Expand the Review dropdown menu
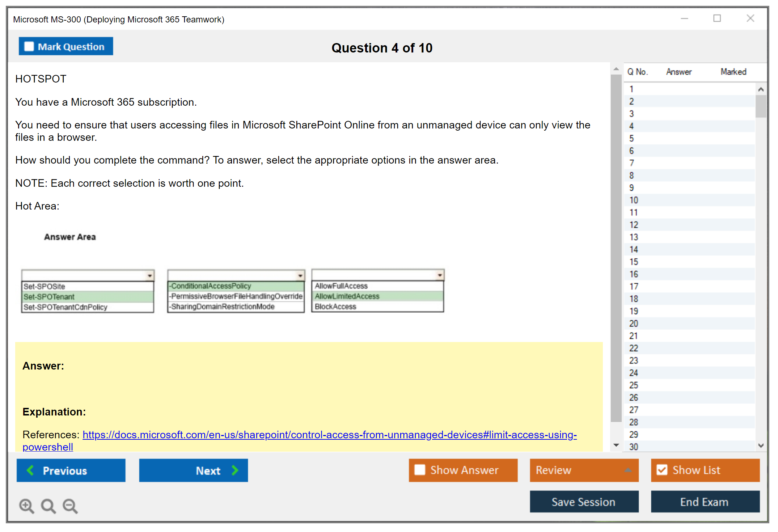Screen dimensions: 778x532 (628, 470)
